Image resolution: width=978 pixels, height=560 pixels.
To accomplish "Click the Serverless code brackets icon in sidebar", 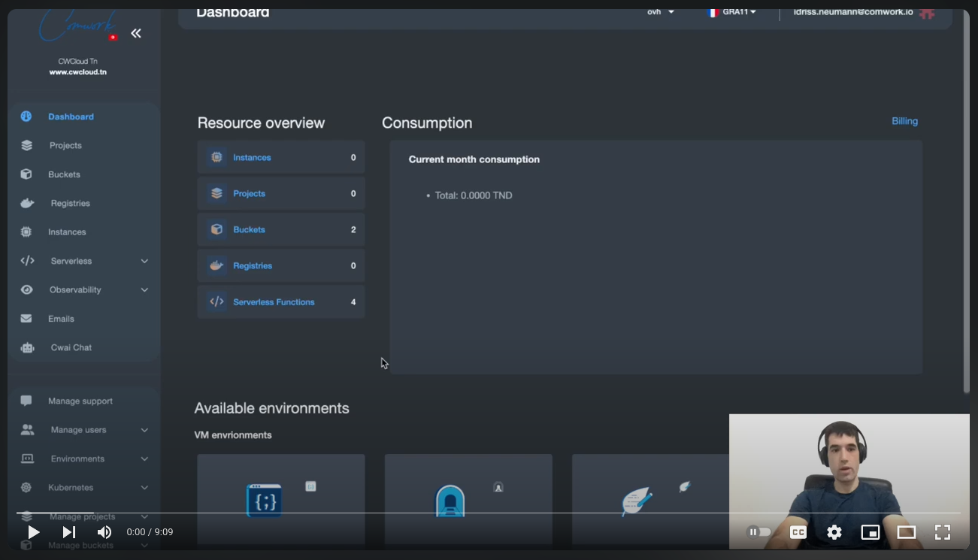I will (x=27, y=261).
